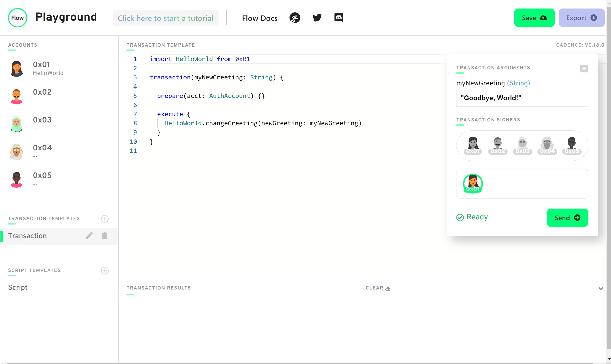The width and height of the screenshot is (611, 364).
Task: Click code line 1 import statement
Action: pos(200,59)
